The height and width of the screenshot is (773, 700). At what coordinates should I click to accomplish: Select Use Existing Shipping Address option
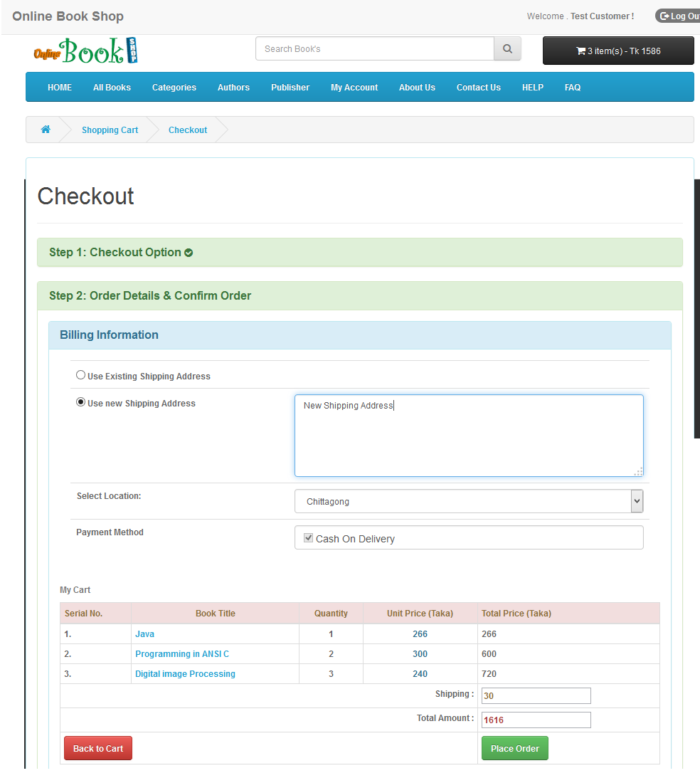80,375
